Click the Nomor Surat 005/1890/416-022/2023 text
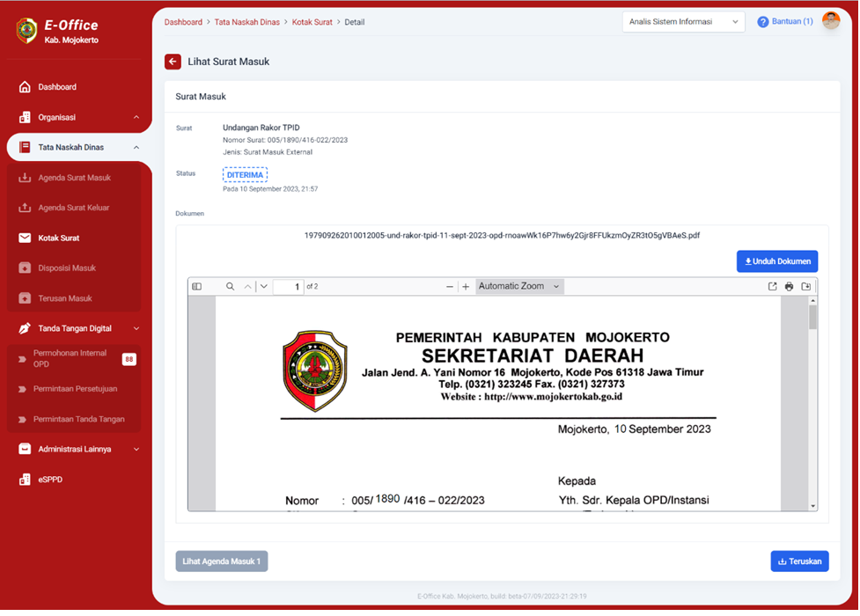The height and width of the screenshot is (616, 860). [x=285, y=140]
